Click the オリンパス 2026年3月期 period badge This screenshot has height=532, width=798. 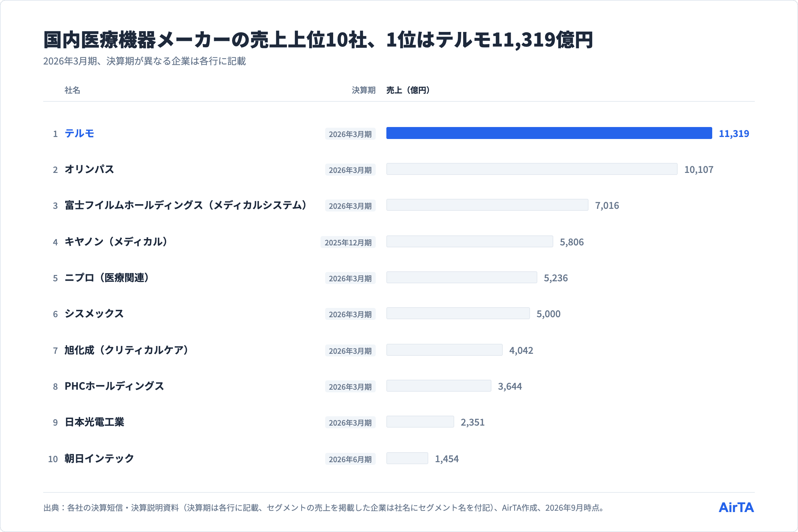pos(350,170)
